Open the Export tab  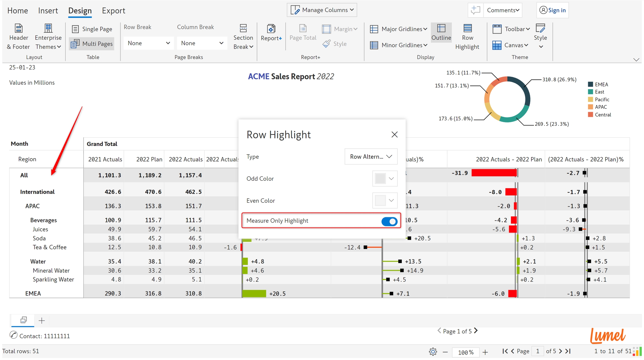[x=113, y=11]
